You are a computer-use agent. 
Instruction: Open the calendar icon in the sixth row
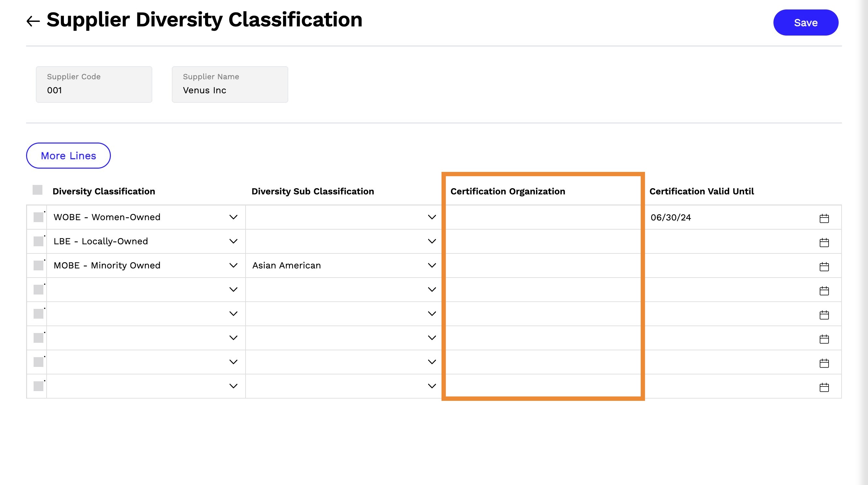click(824, 339)
